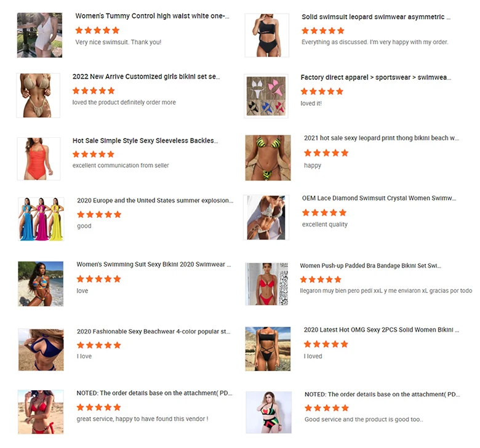Open the three colorful maxi dresses thumbnail
The image size is (480, 448).
(x=41, y=219)
